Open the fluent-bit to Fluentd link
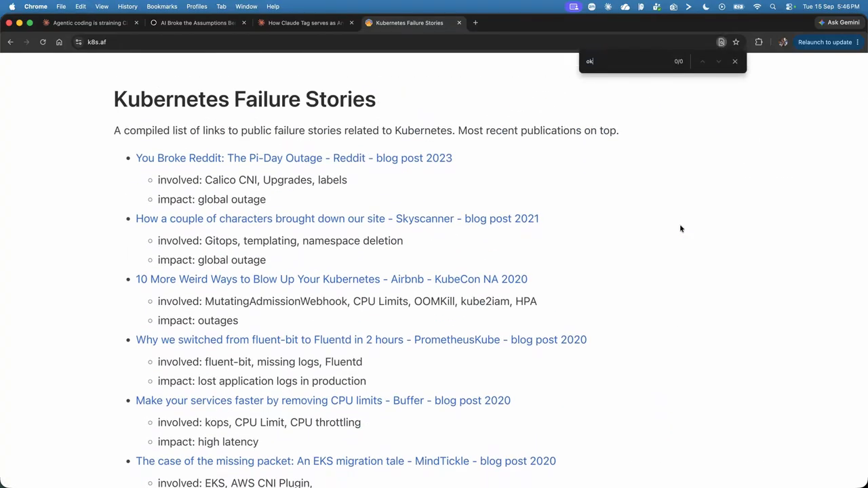This screenshot has width=868, height=488. tap(361, 340)
